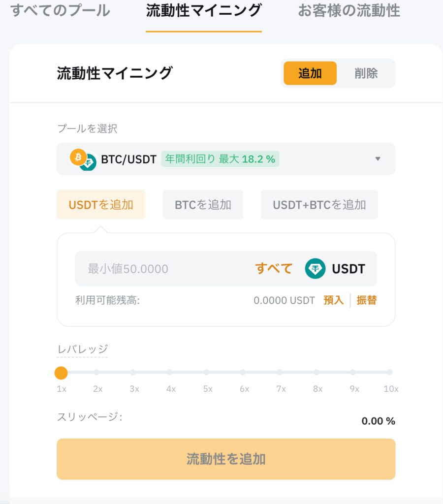The height and width of the screenshot is (504, 443).
Task: Click the 流動性を追加 button
Action: coord(225,459)
